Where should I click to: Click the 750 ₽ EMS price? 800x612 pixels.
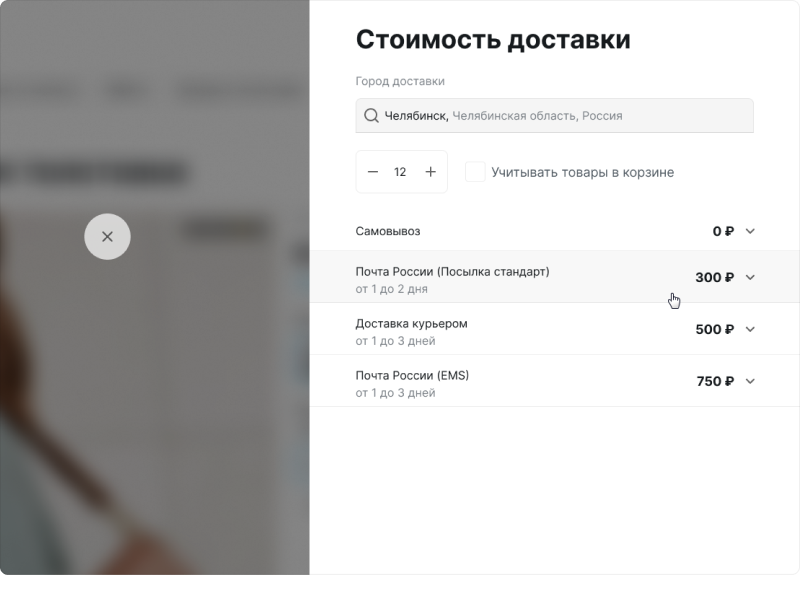[714, 381]
